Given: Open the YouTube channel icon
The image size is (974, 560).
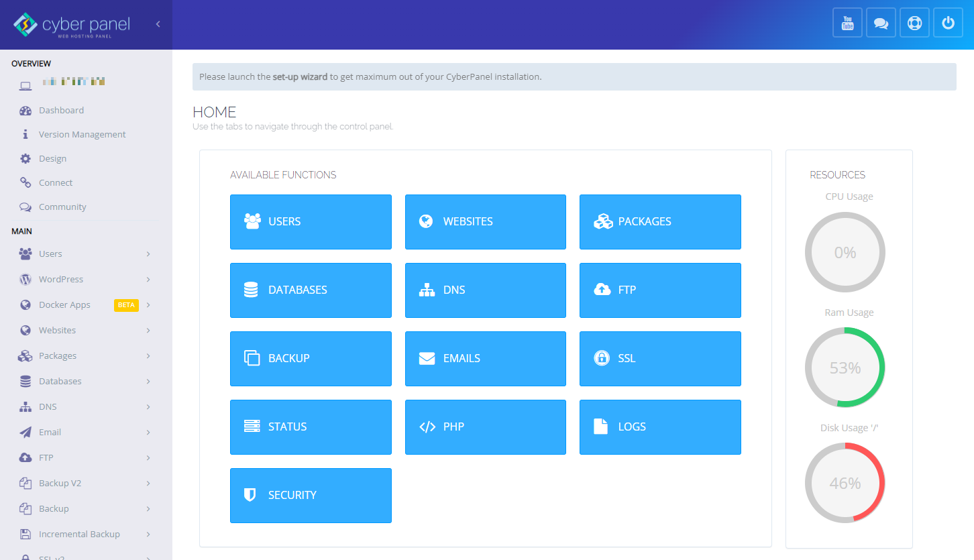Looking at the screenshot, I should (x=847, y=23).
